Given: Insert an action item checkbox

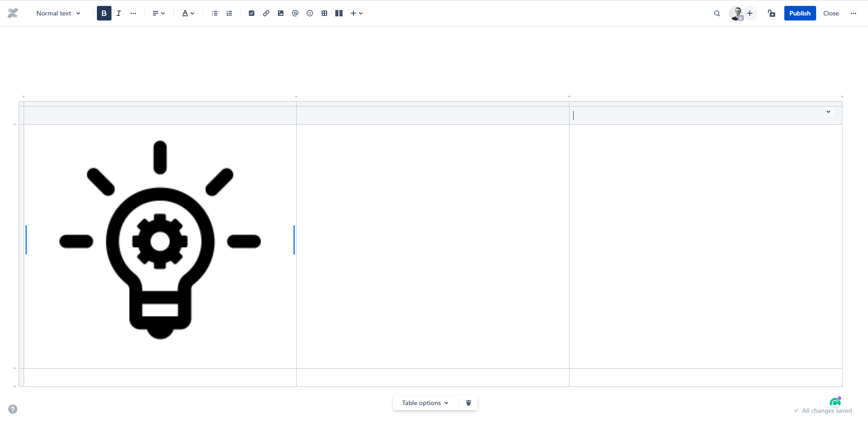Looking at the screenshot, I should [x=252, y=13].
